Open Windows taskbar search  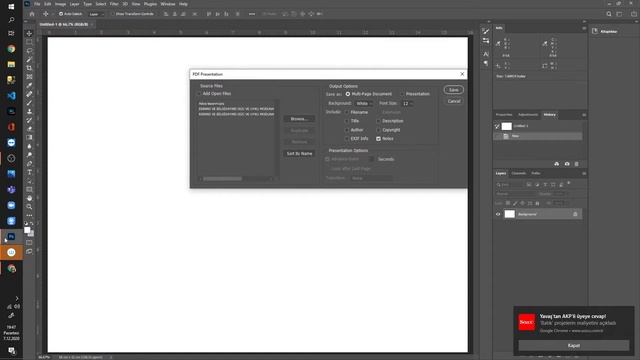click(x=11, y=20)
